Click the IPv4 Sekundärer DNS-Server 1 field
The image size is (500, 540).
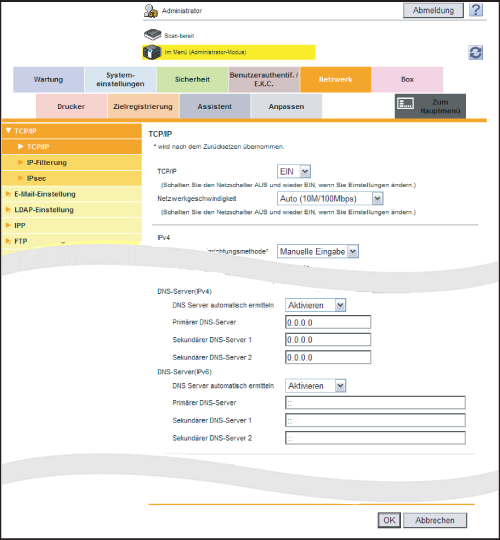click(x=328, y=340)
